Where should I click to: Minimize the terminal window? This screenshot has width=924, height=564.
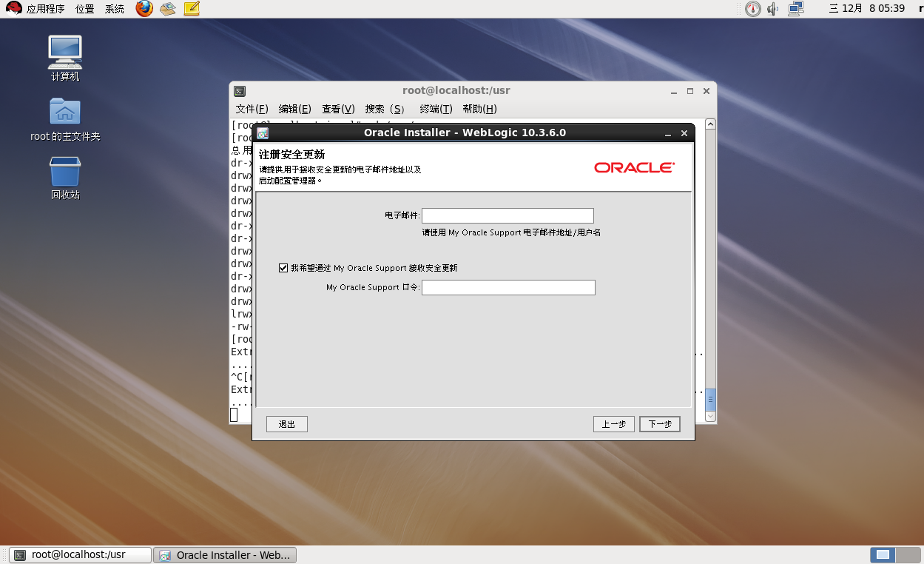tap(674, 91)
